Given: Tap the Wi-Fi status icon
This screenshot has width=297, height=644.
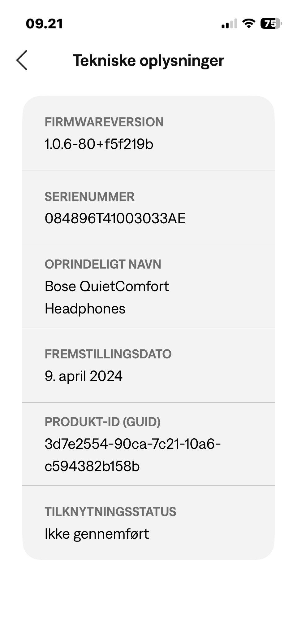Looking at the screenshot, I should (248, 24).
